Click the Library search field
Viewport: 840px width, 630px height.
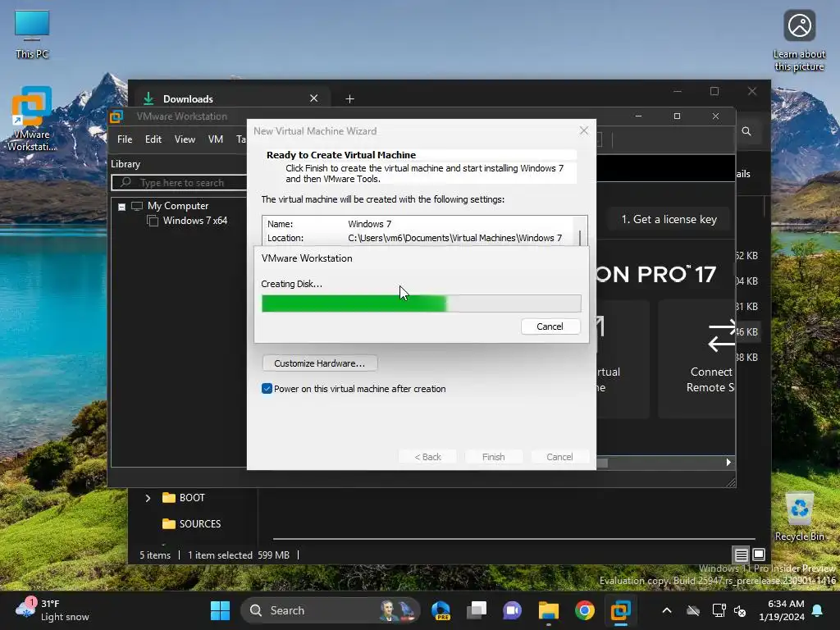click(x=179, y=183)
